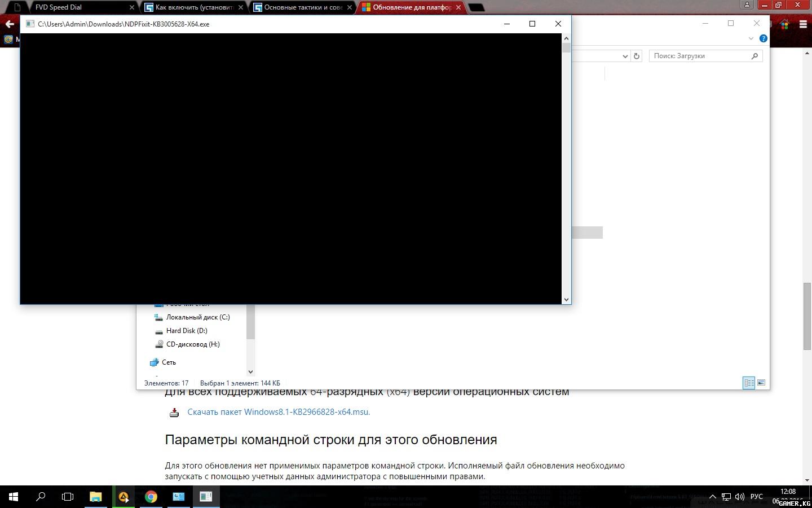This screenshot has height=508, width=812.
Task: Open Task View on the taskbar
Action: click(x=68, y=497)
